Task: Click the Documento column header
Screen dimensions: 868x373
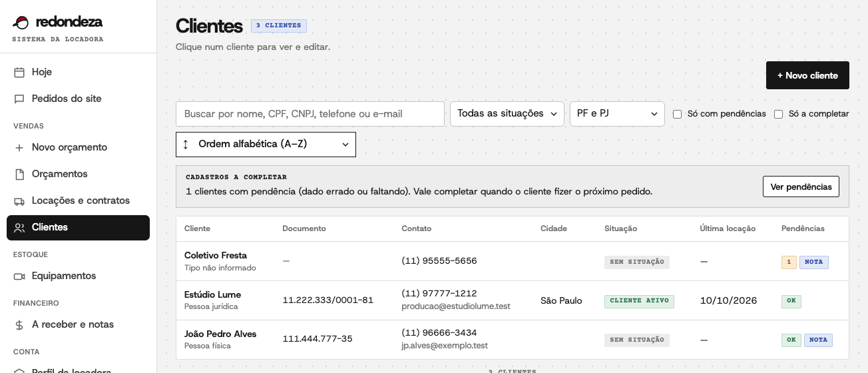Action: 304,228
